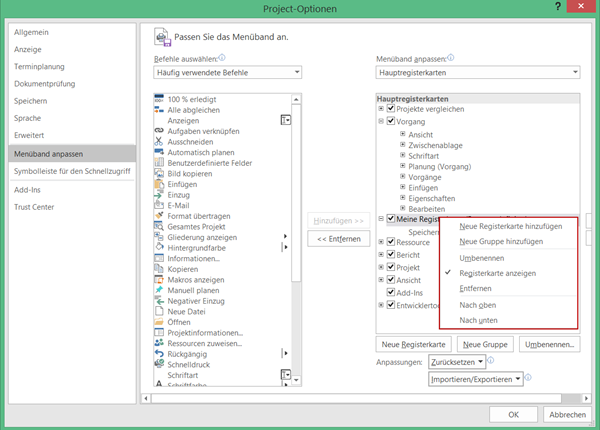This screenshot has height=430, width=600.
Task: Expand the 'Schriftart' group node
Action: click(x=403, y=155)
